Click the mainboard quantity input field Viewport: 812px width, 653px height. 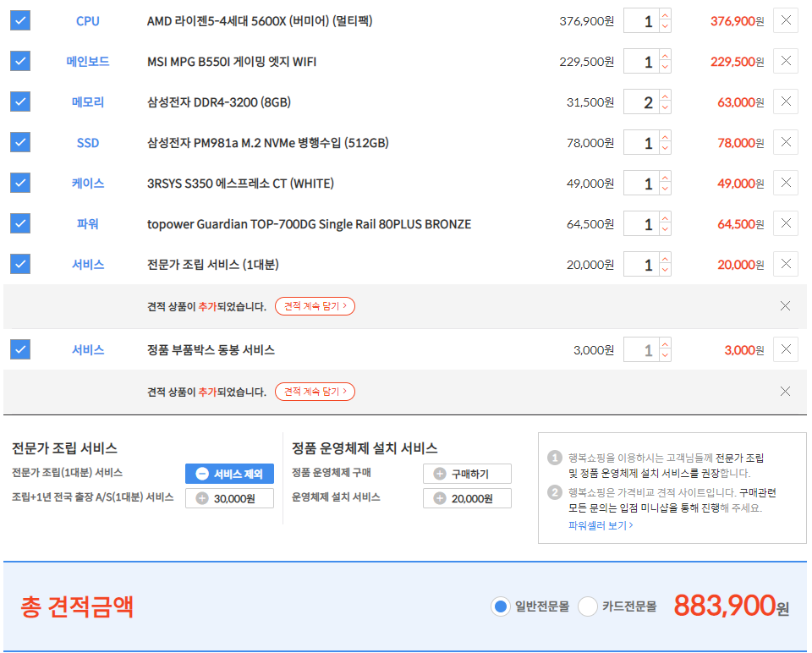[x=641, y=62]
